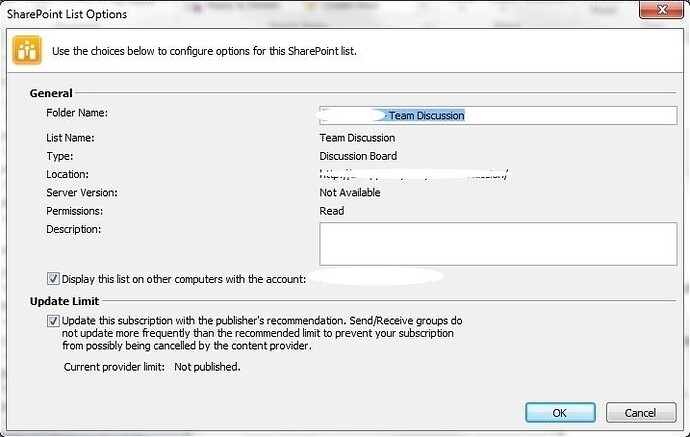Click the Not published provider limit text
This screenshot has width=690, height=437.
[x=207, y=367]
